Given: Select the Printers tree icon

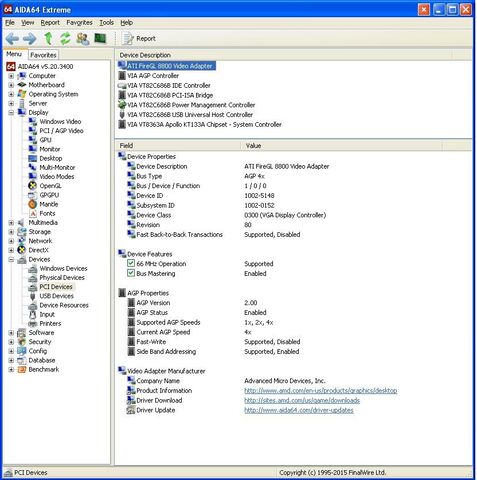Looking at the screenshot, I should (x=33, y=323).
